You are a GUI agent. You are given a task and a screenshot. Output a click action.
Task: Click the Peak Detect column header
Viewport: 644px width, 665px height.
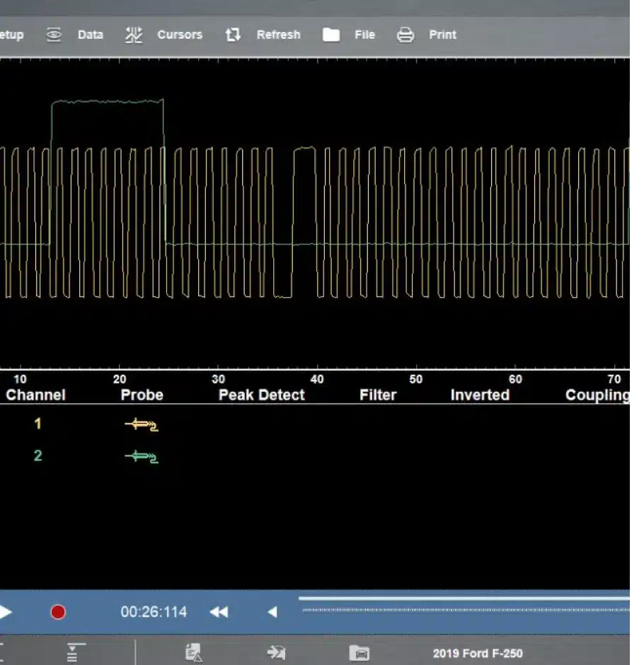(x=261, y=395)
